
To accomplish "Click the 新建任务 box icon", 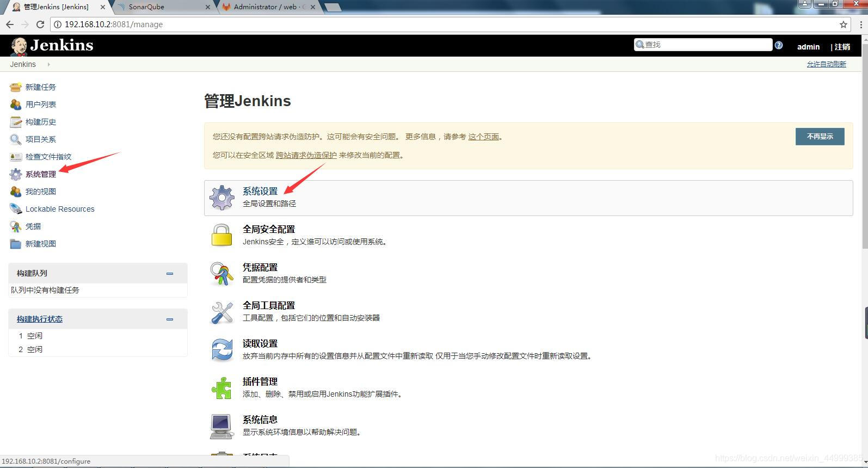I will pyautogui.click(x=16, y=87).
